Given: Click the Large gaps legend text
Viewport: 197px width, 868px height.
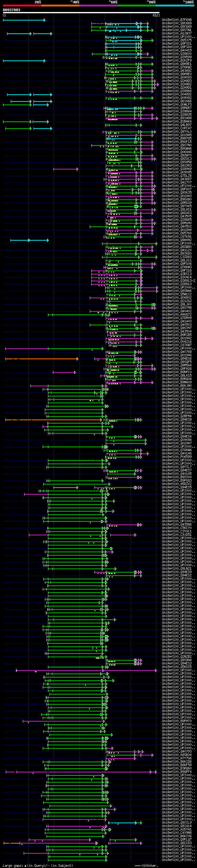Looking at the screenshot, I should (38, 866).
